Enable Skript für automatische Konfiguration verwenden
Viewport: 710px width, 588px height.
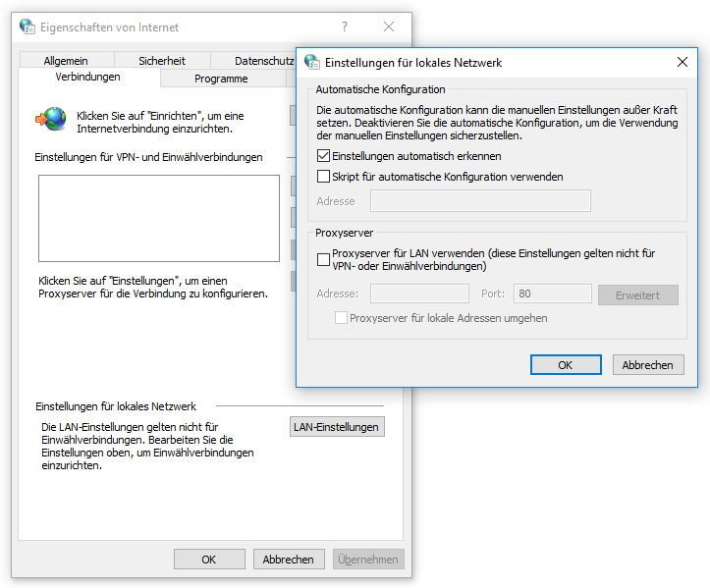323,177
